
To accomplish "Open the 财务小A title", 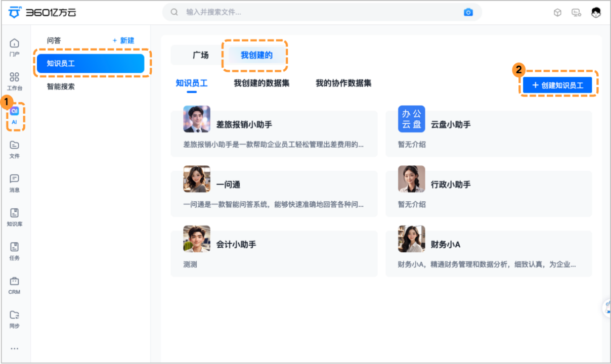I will [x=446, y=244].
